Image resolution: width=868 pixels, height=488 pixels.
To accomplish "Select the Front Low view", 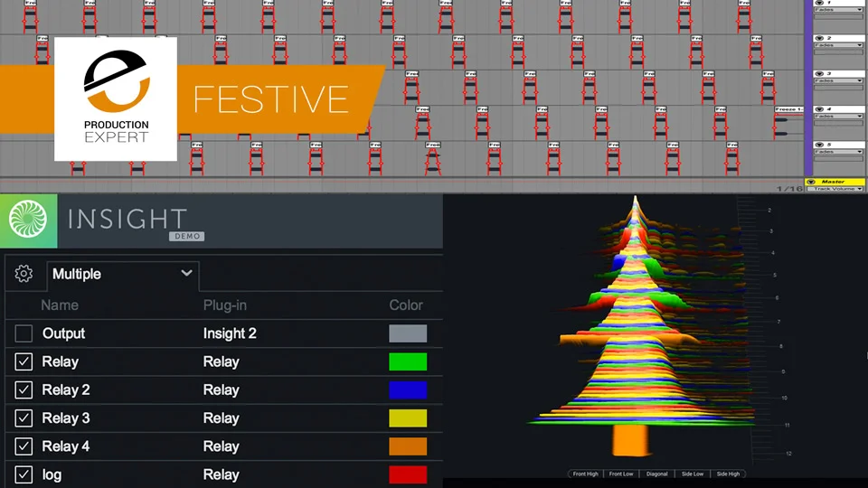I will 621,474.
